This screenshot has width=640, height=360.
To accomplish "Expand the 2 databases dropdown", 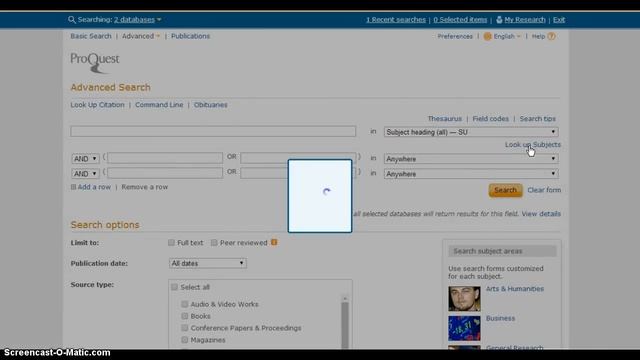I will tap(138, 20).
